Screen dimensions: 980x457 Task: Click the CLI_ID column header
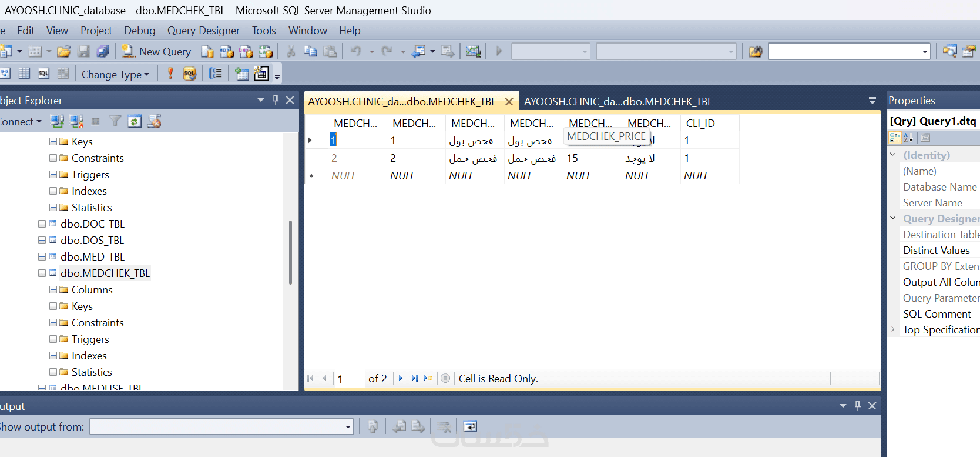[710, 123]
